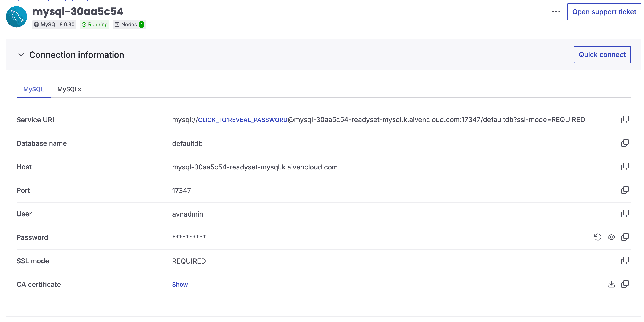Viewport: 644px width, 322px height.
Task: Select the MySQL tab
Action: pyautogui.click(x=33, y=89)
